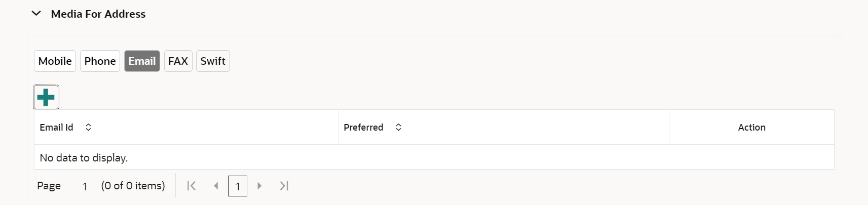Open the Swift tab
Image resolution: width=868 pixels, height=205 pixels.
(x=213, y=61)
